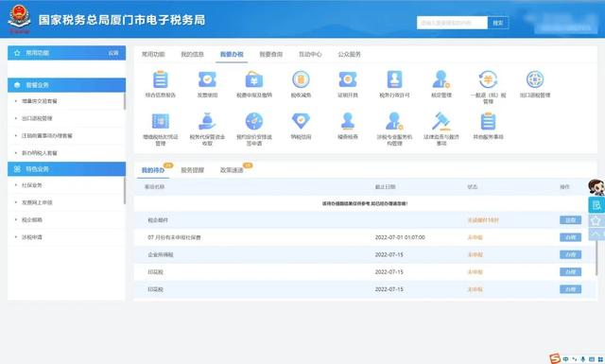
Task: Click the floating star favorite icon
Action: pos(596,221)
